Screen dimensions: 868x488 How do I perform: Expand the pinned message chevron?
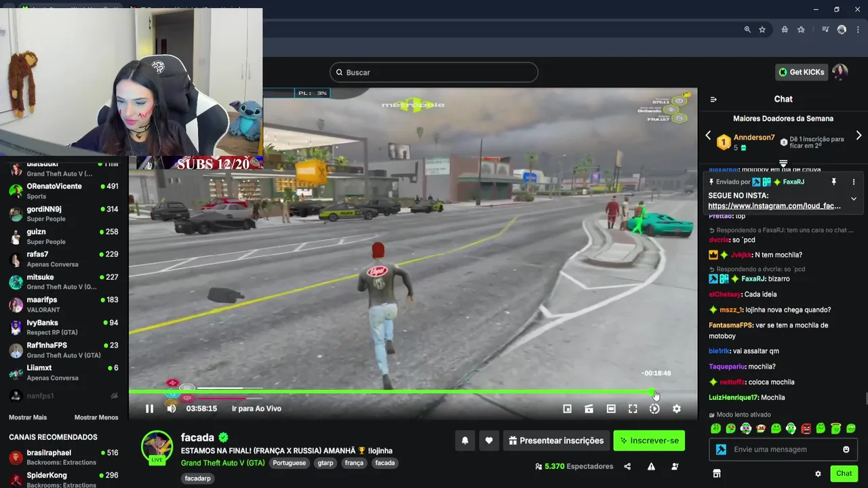[853, 199]
